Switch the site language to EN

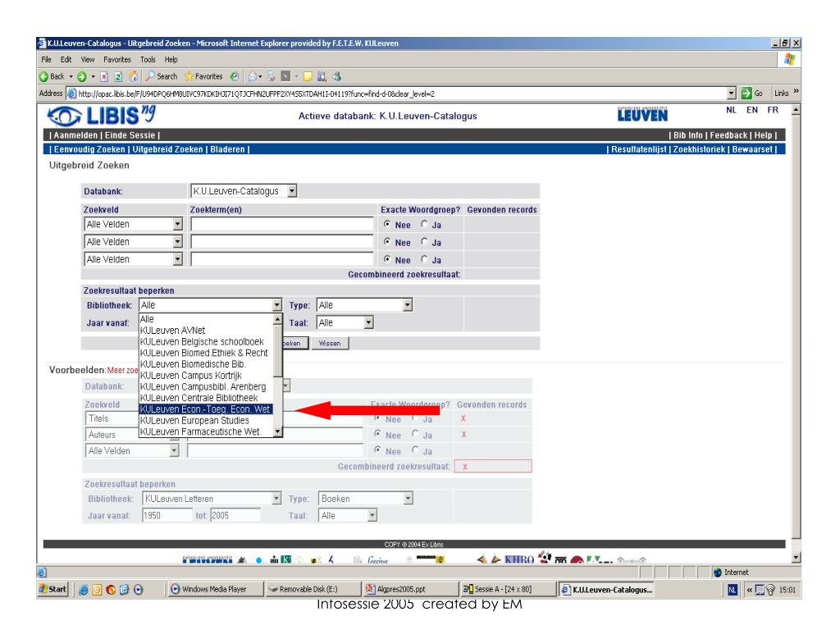[x=752, y=110]
